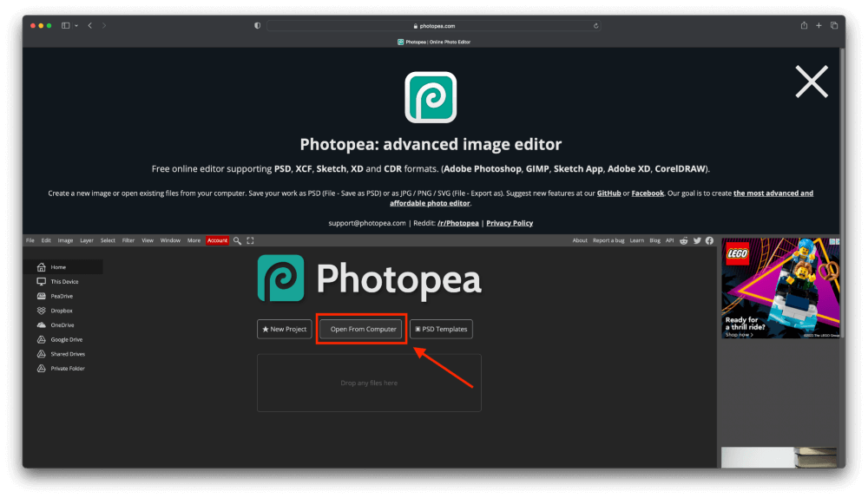Screen dimensions: 868x498
Task: Click the red Account button
Action: 217,240
